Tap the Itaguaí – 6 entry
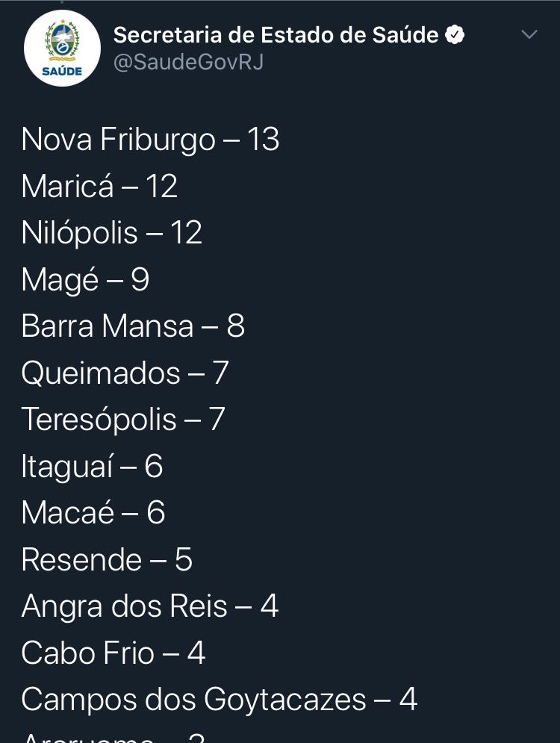Viewport: 560px width, 743px height. [x=93, y=466]
